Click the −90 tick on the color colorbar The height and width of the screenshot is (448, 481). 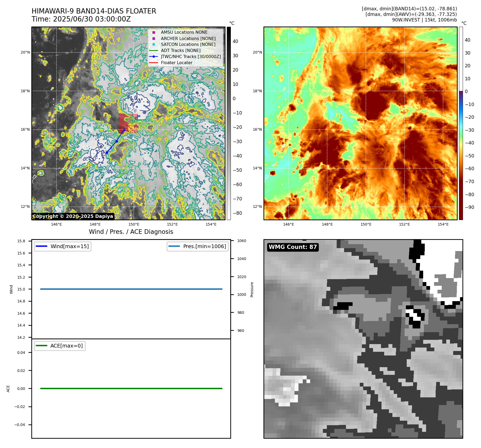click(469, 207)
